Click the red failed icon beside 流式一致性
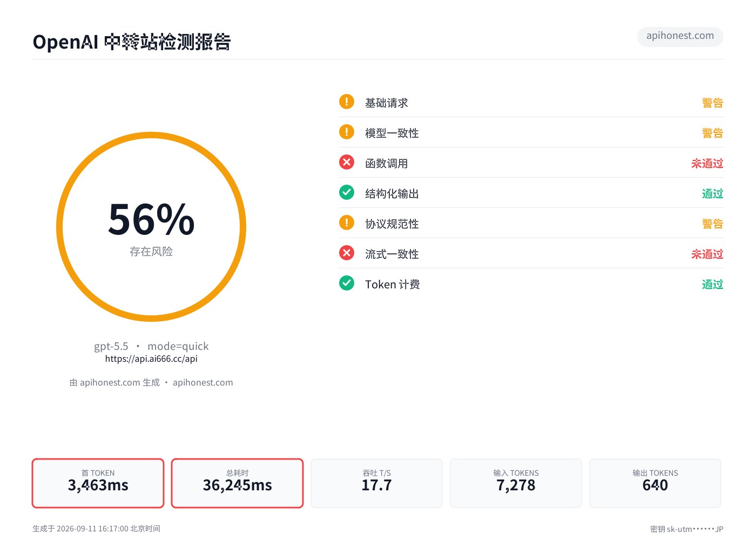756x540 pixels. (x=347, y=253)
